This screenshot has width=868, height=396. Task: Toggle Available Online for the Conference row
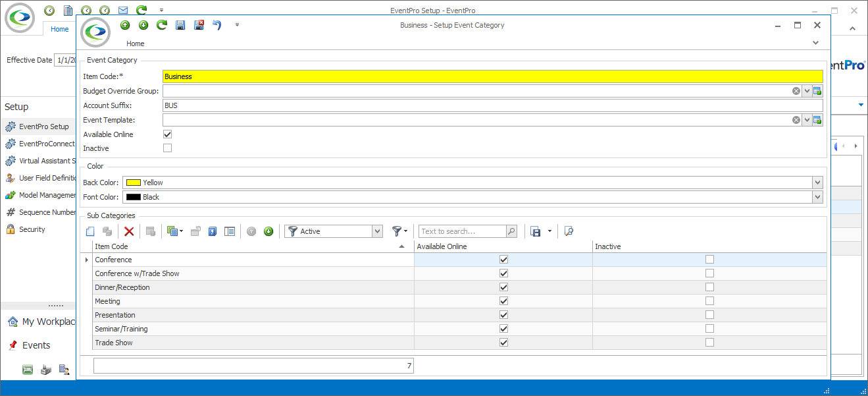point(503,260)
